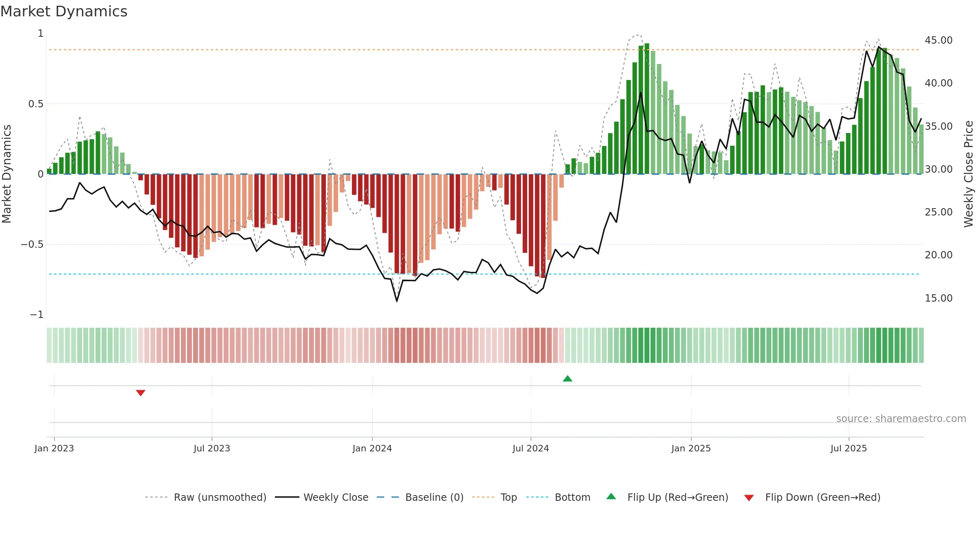Click the 0 left axis label
Image resolution: width=980 pixels, height=551 pixels.
tap(41, 174)
